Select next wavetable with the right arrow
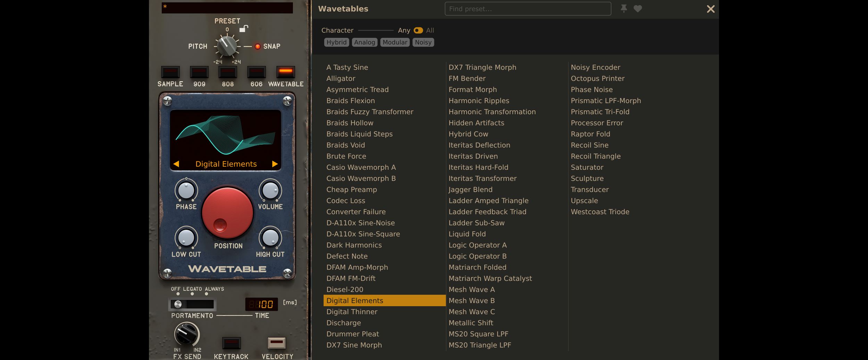The image size is (868, 360). coord(275,164)
